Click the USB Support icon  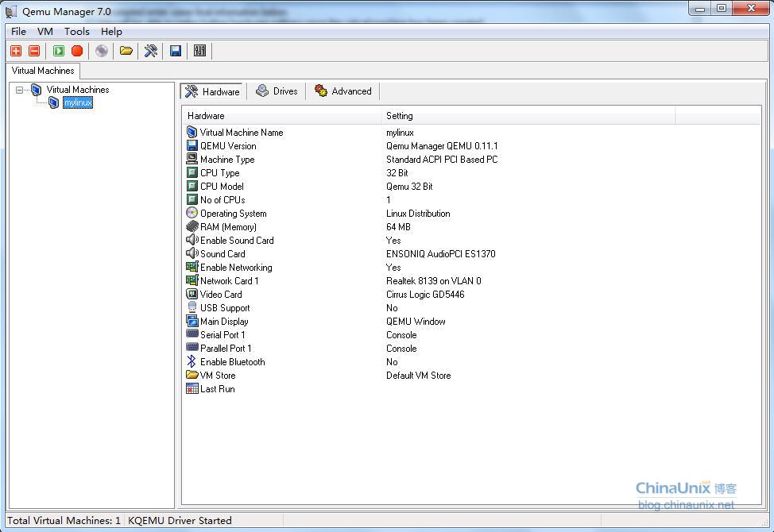pos(192,307)
